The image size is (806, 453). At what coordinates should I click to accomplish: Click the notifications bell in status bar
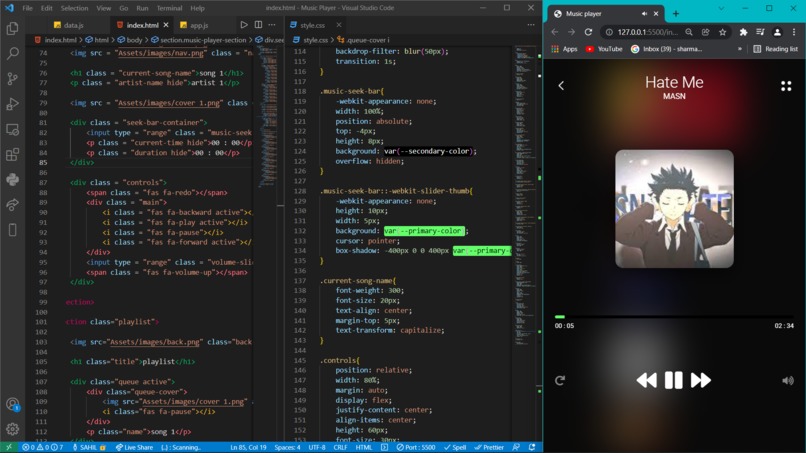[x=532, y=447]
